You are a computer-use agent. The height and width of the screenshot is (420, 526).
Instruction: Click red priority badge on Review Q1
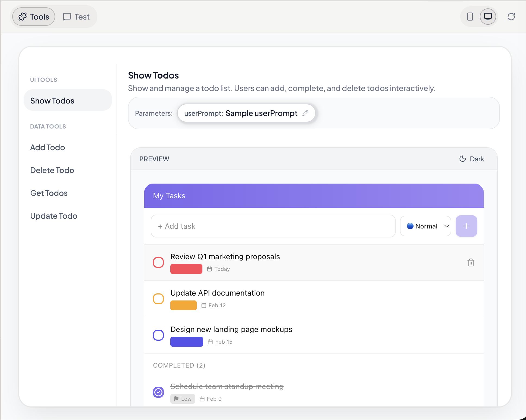pyautogui.click(x=186, y=269)
